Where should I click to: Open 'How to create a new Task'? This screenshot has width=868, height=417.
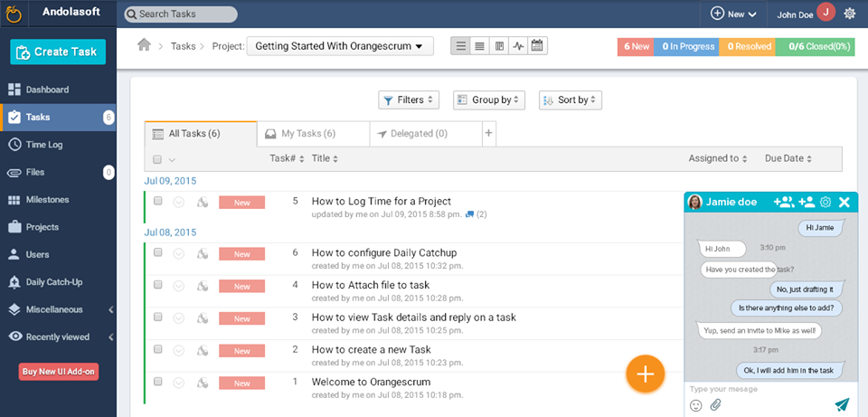(371, 350)
